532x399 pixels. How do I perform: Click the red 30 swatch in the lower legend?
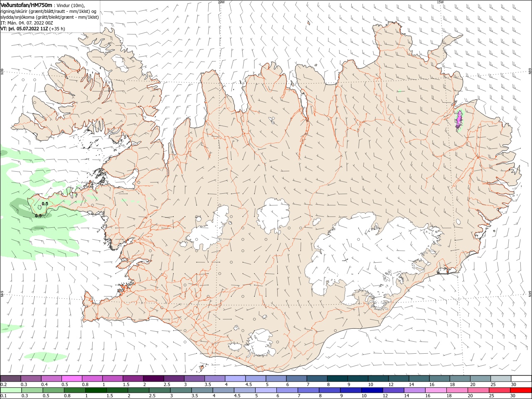coord(521,390)
